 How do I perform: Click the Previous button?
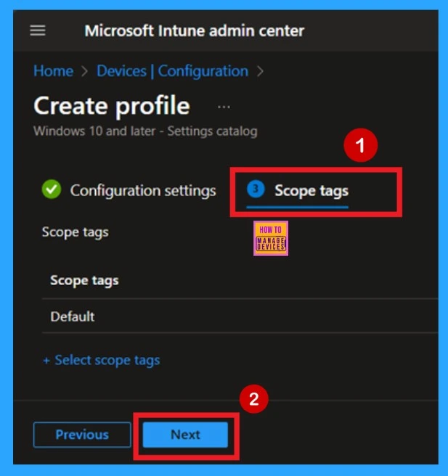(x=82, y=435)
